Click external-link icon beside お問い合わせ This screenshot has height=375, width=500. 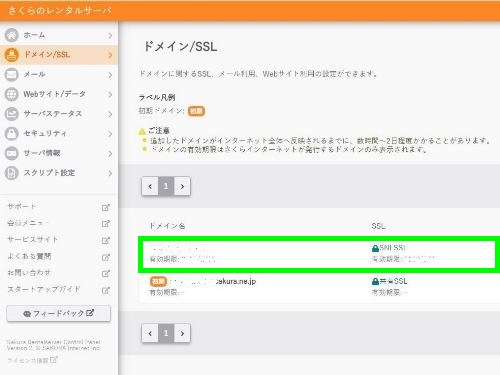point(106,273)
